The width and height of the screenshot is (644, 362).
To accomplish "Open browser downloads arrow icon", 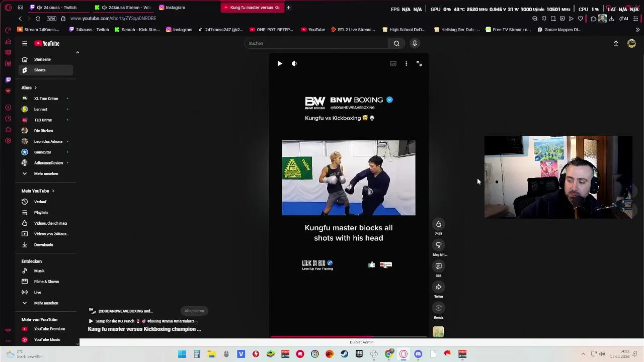I will point(611,19).
